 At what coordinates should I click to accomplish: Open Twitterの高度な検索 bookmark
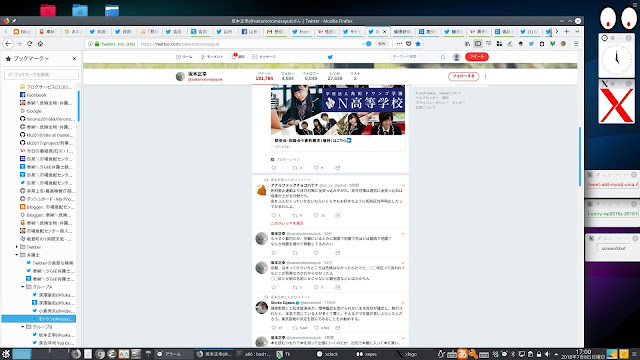tap(50, 263)
